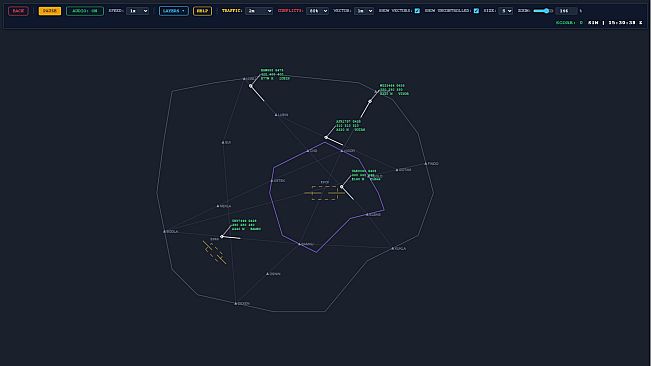This screenshot has height=366, width=651.
Task: Click the southwest aircraft's data tag
Action: (x=246, y=225)
